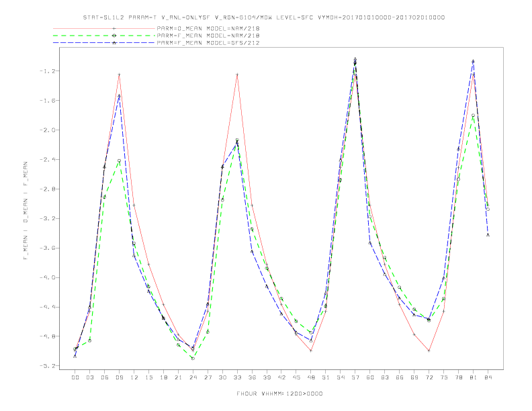Click x-axis hour label 12

point(134,377)
